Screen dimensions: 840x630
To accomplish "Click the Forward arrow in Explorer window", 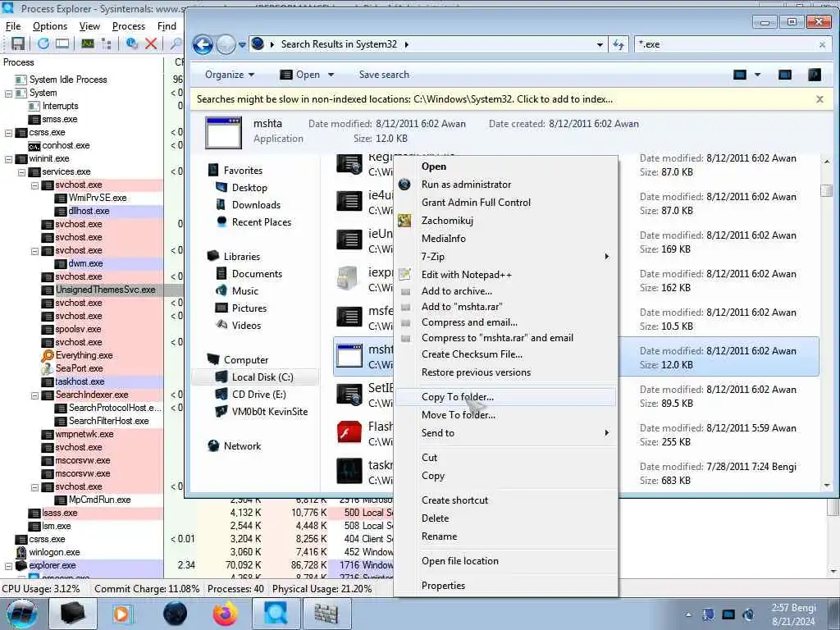I will (226, 44).
